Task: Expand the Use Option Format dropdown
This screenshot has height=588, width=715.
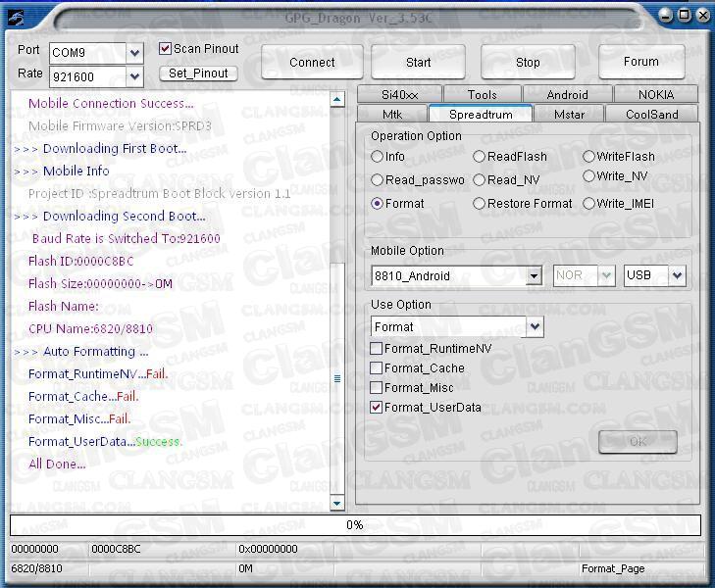Action: pyautogui.click(x=535, y=326)
